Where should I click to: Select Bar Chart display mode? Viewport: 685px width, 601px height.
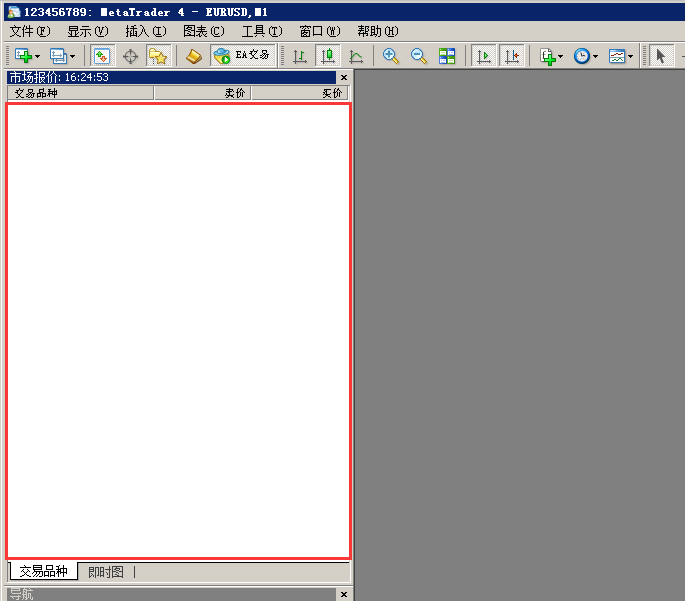(299, 56)
